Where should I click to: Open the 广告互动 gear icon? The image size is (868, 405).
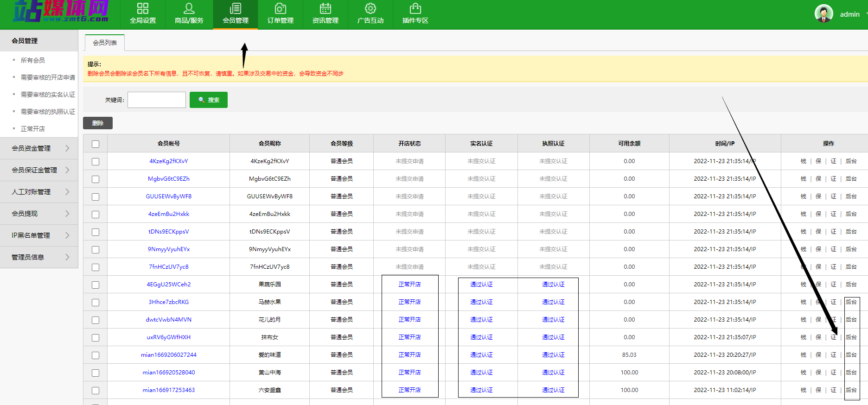pos(370,8)
